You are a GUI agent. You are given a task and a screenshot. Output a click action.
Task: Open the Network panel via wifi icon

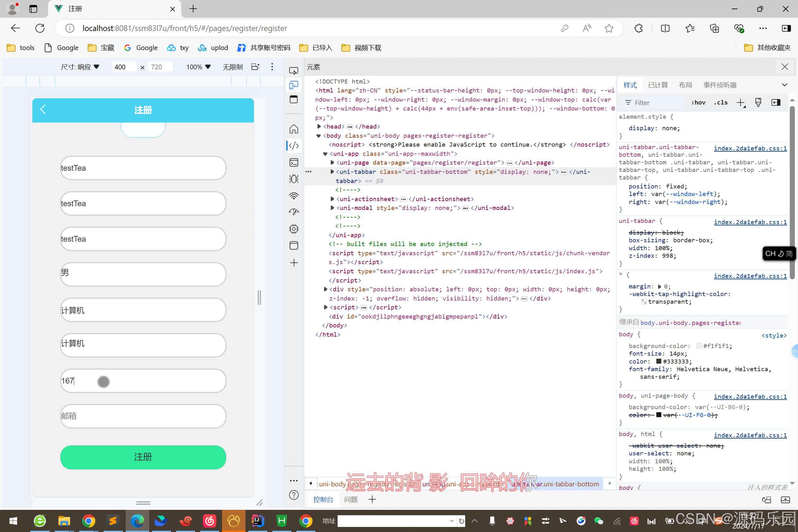click(x=293, y=196)
